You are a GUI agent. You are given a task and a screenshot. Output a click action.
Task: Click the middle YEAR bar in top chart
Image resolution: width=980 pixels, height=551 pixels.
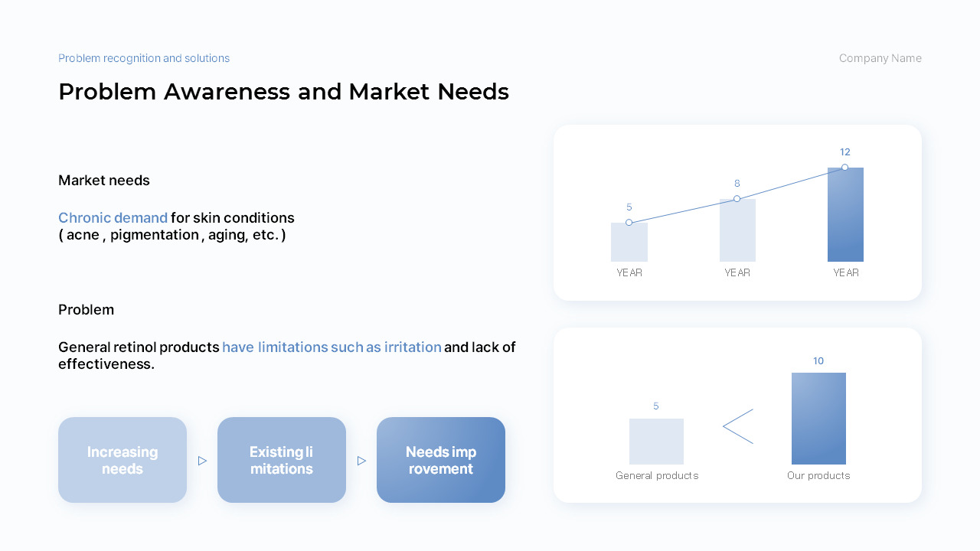pos(737,230)
